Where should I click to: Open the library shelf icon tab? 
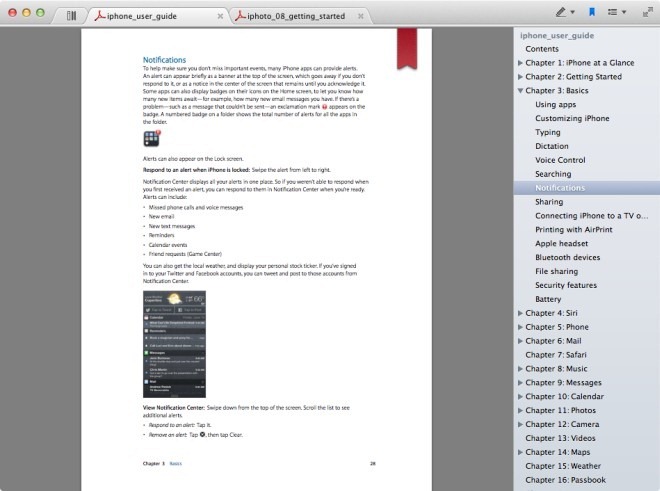click(x=72, y=16)
